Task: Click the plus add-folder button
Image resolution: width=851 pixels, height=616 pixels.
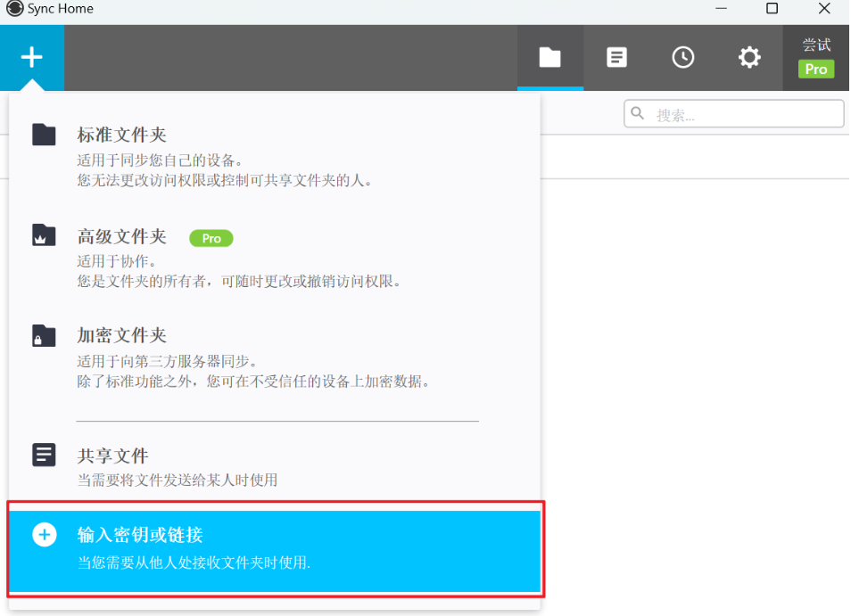Action: [32, 57]
